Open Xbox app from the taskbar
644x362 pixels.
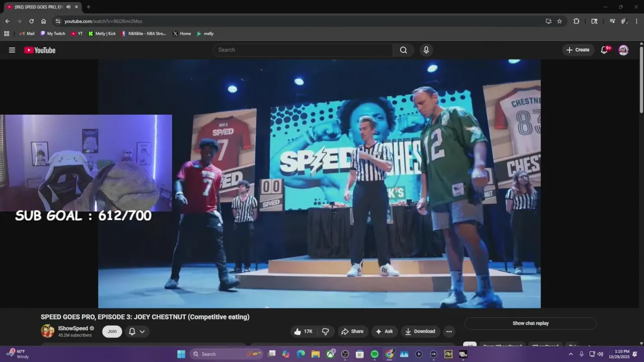pos(331,354)
